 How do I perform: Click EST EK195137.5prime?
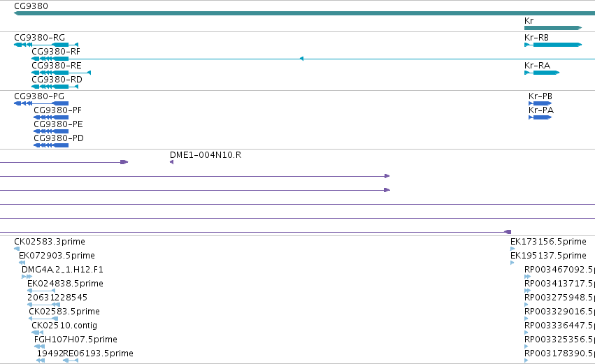pos(548,256)
